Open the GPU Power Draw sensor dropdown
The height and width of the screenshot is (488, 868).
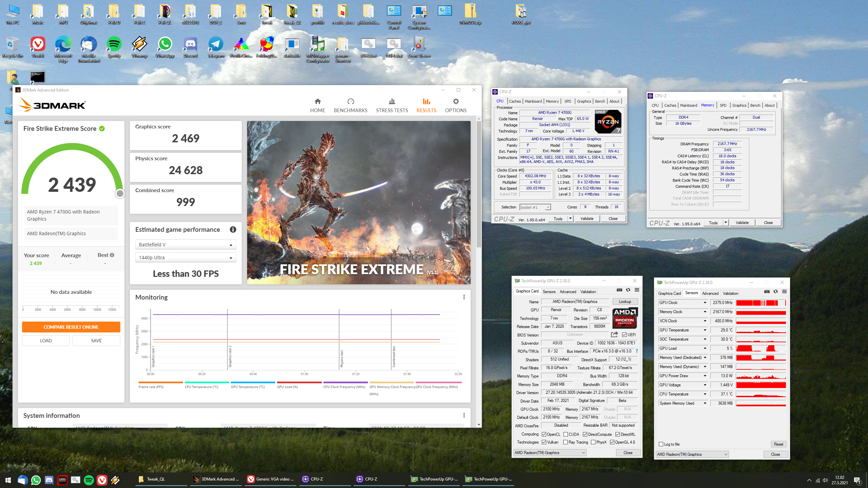705,376
